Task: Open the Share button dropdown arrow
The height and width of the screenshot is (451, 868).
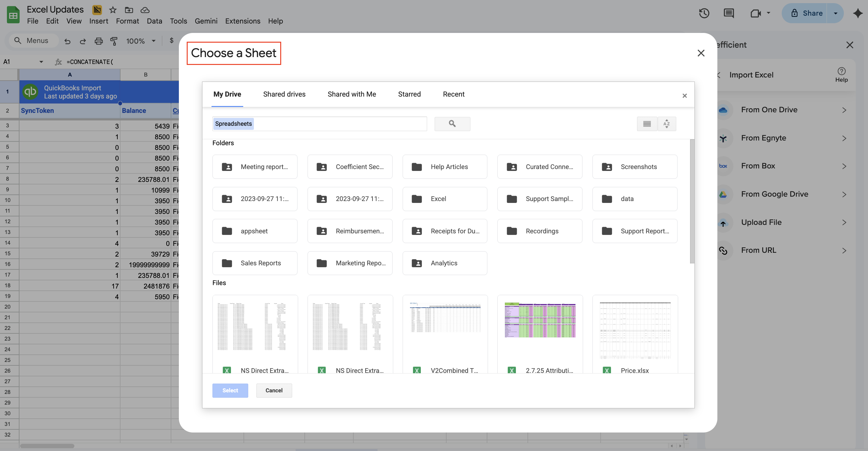Action: (x=835, y=13)
